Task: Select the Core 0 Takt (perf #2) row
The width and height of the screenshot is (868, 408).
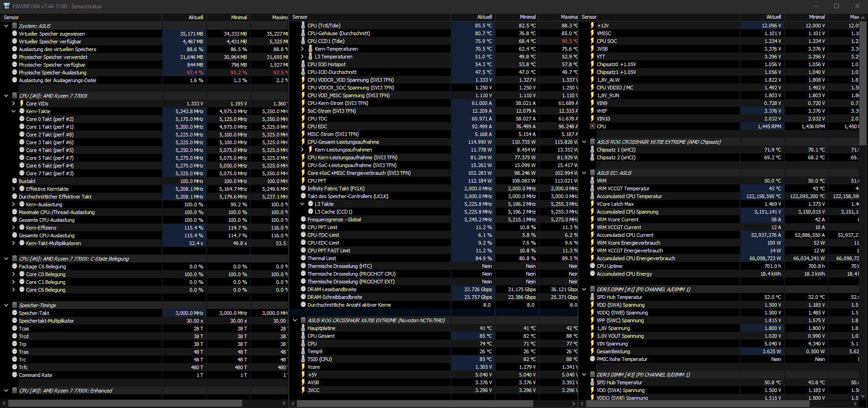Action: (x=144, y=119)
